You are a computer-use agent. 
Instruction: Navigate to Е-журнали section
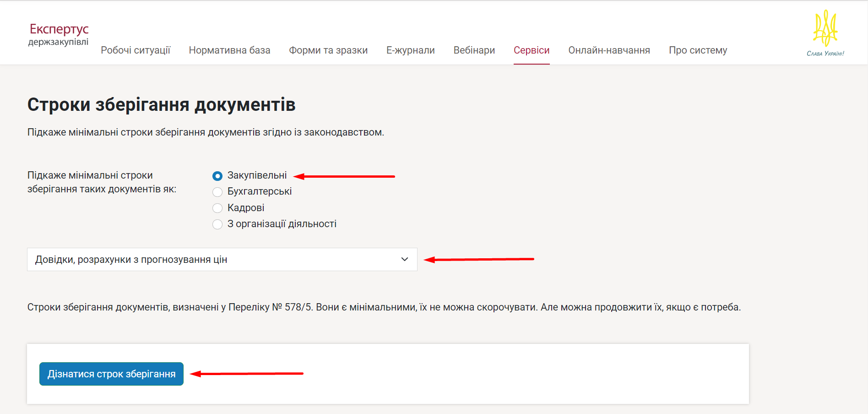pos(410,50)
